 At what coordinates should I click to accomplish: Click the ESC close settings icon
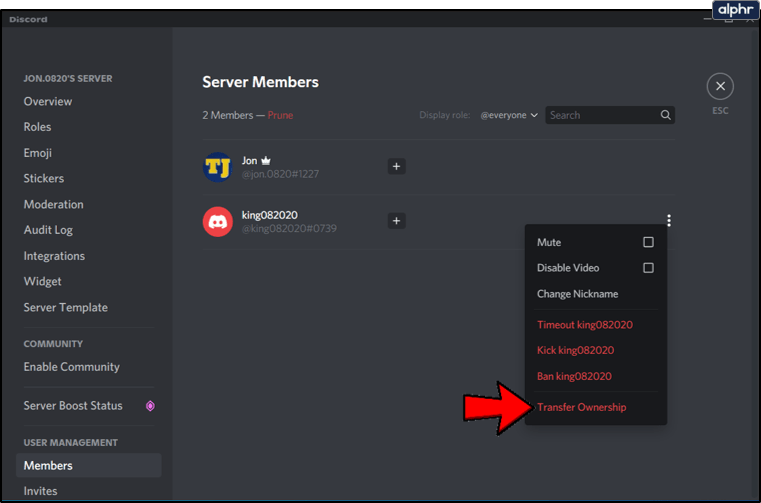[719, 87]
